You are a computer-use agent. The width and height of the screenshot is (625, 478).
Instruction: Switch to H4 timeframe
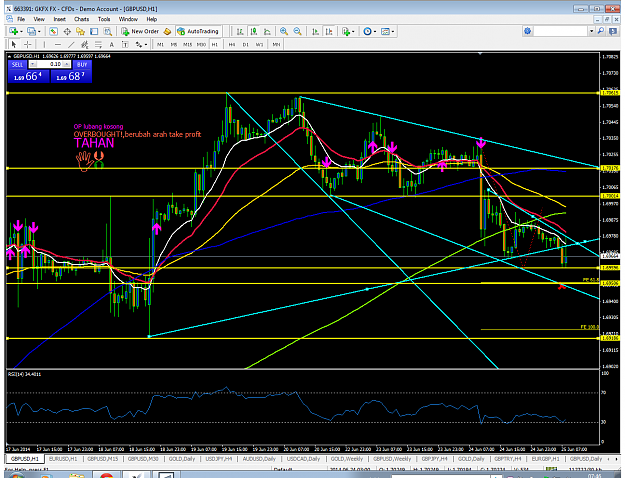(232, 44)
